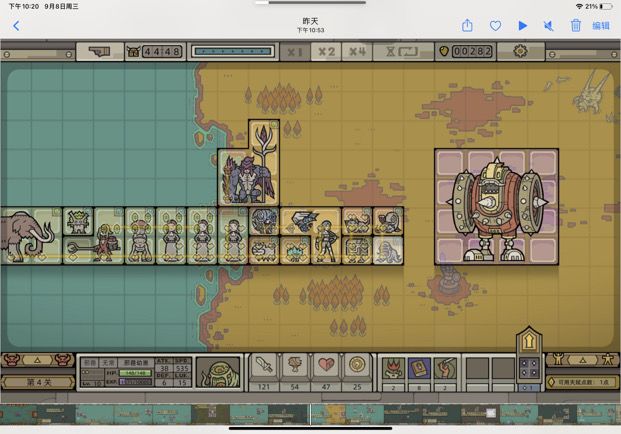Image resolution: width=621 pixels, height=434 pixels.
Task: Play the video
Action: click(x=523, y=26)
